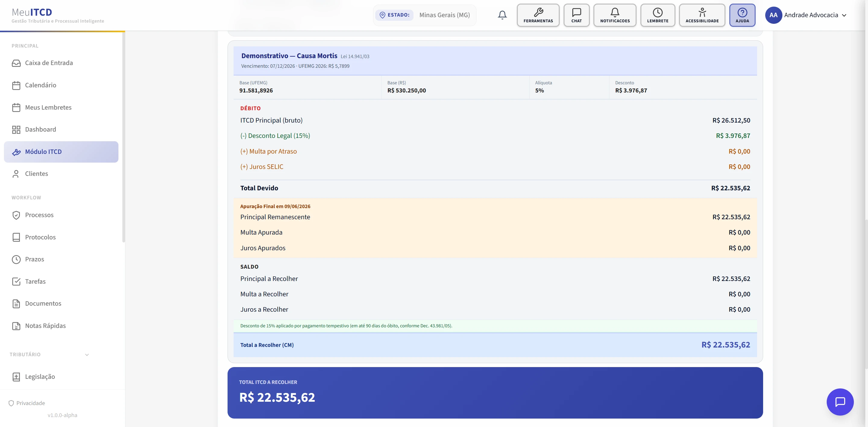Click the 15% discount notice text
The height and width of the screenshot is (427, 868).
click(x=346, y=326)
